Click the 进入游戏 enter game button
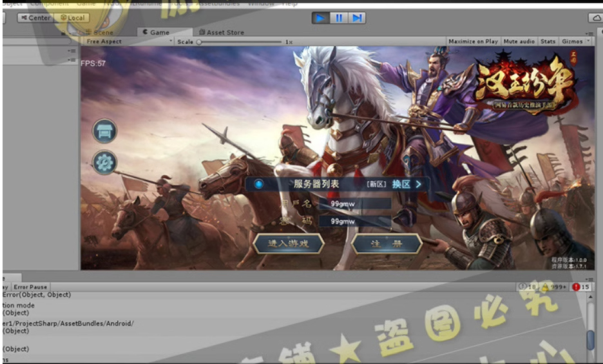 (x=289, y=244)
